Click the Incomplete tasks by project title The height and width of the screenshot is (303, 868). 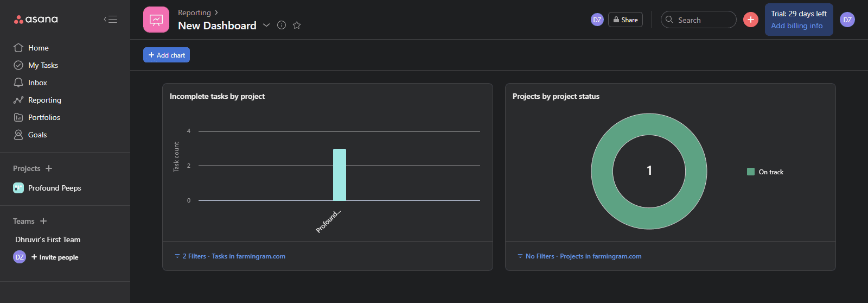[217, 96]
